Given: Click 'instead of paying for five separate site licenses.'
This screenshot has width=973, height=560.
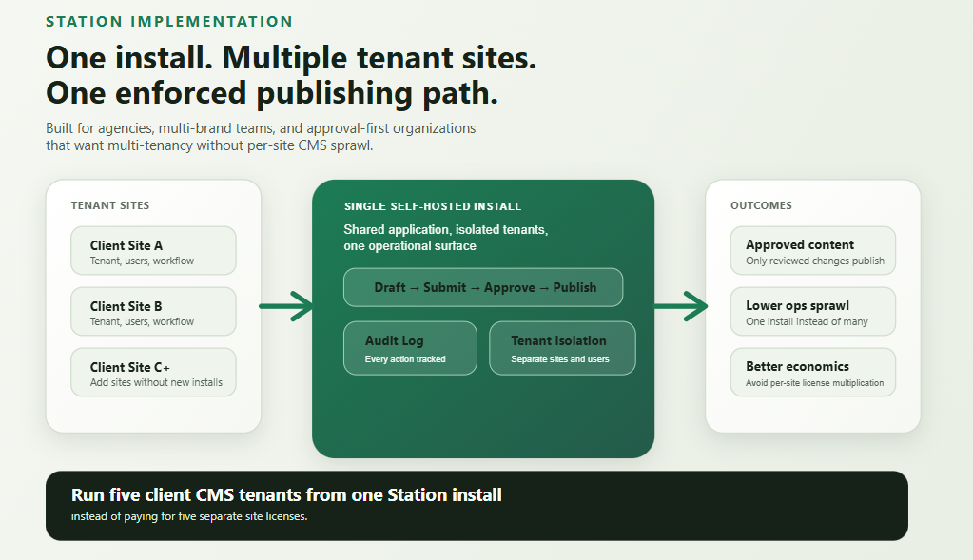Looking at the screenshot, I should (x=189, y=516).
